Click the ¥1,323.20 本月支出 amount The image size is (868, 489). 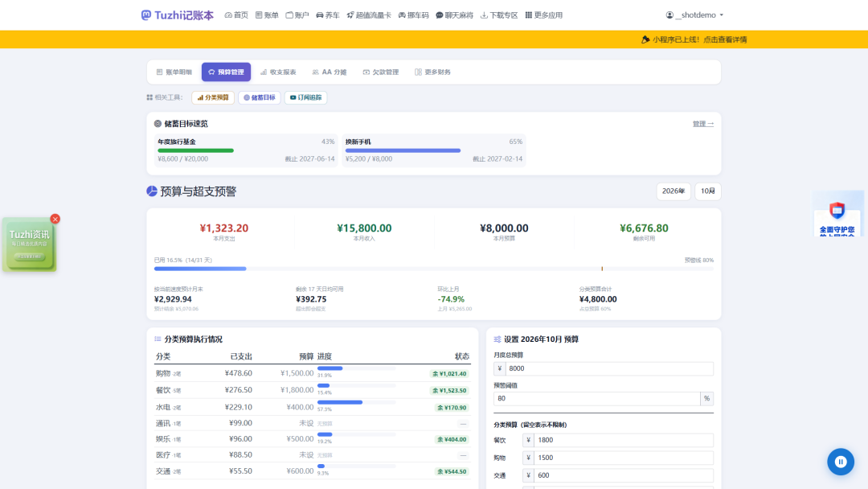(223, 228)
